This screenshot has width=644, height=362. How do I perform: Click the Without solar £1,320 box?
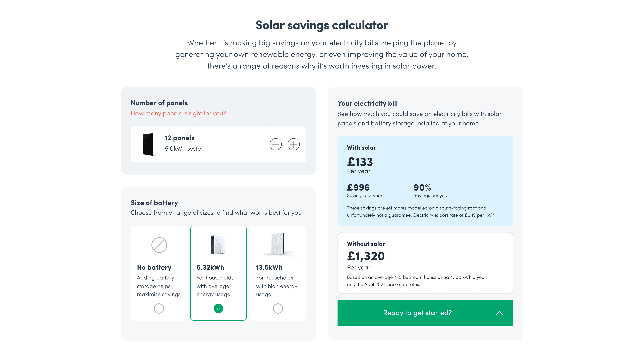pyautogui.click(x=425, y=263)
